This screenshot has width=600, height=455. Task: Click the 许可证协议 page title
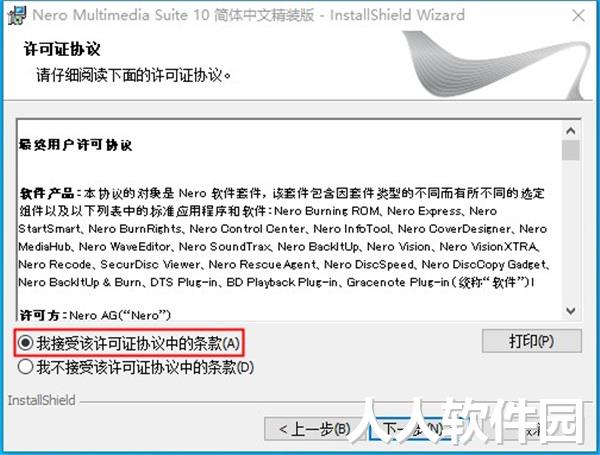click(x=62, y=49)
